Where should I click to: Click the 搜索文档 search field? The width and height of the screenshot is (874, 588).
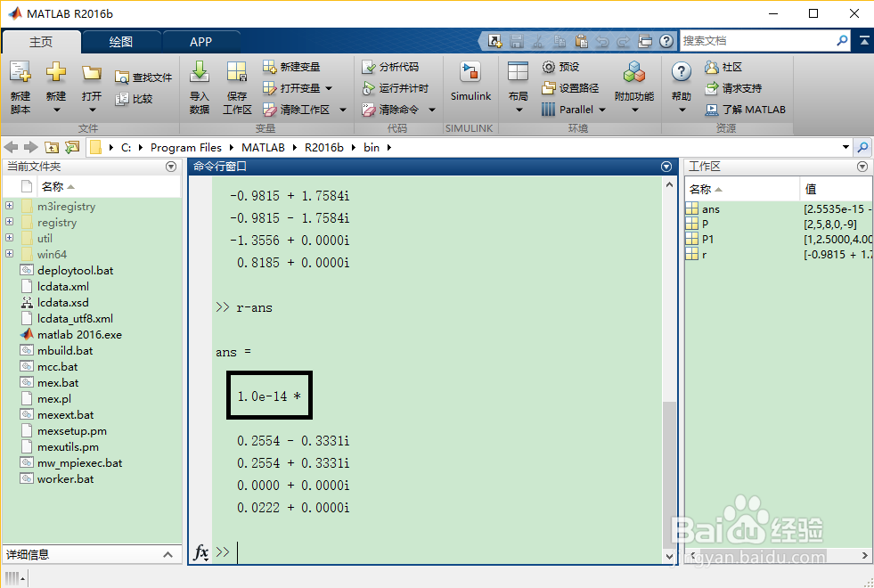point(758,41)
